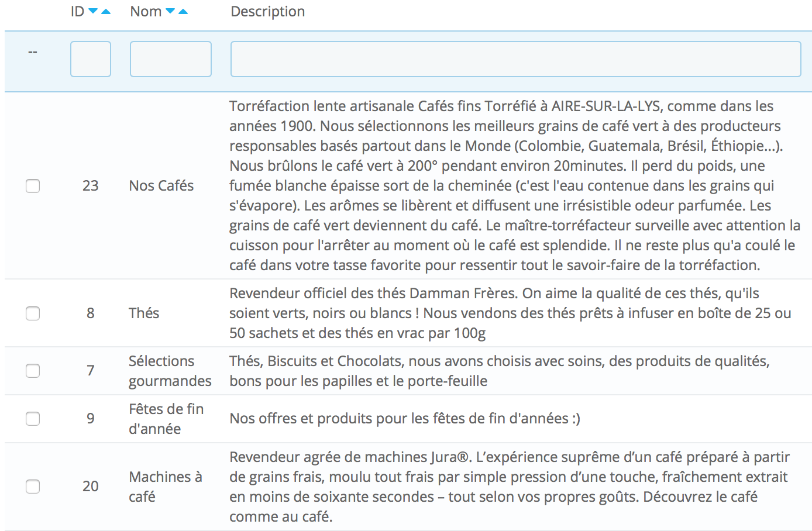Open the Nos Cafés category name
This screenshot has width=812, height=531.
[x=161, y=186]
